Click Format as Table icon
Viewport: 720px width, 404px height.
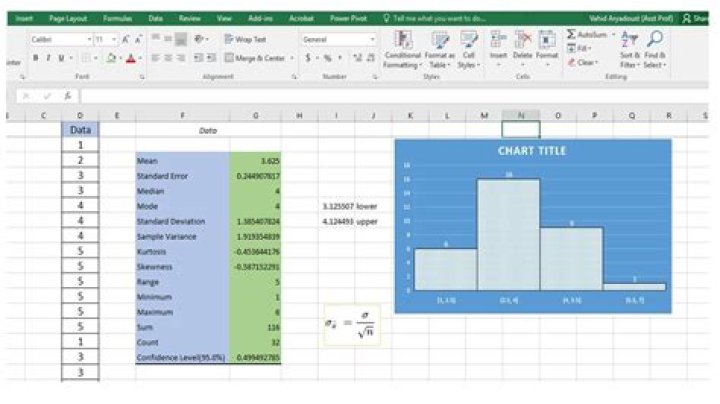(x=440, y=40)
